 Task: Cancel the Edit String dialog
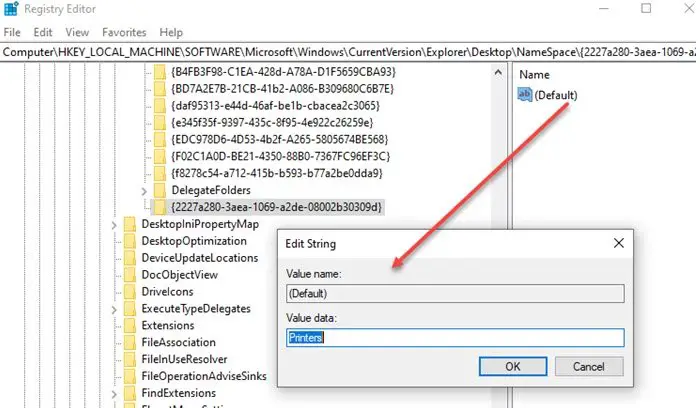click(x=589, y=366)
